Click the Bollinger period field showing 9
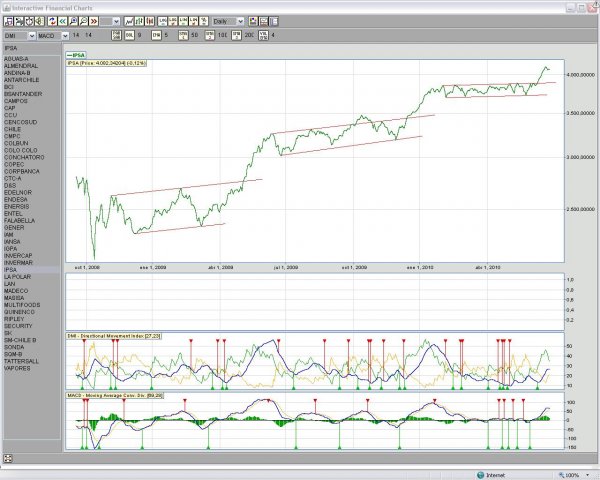The height and width of the screenshot is (480, 600). (x=140, y=35)
